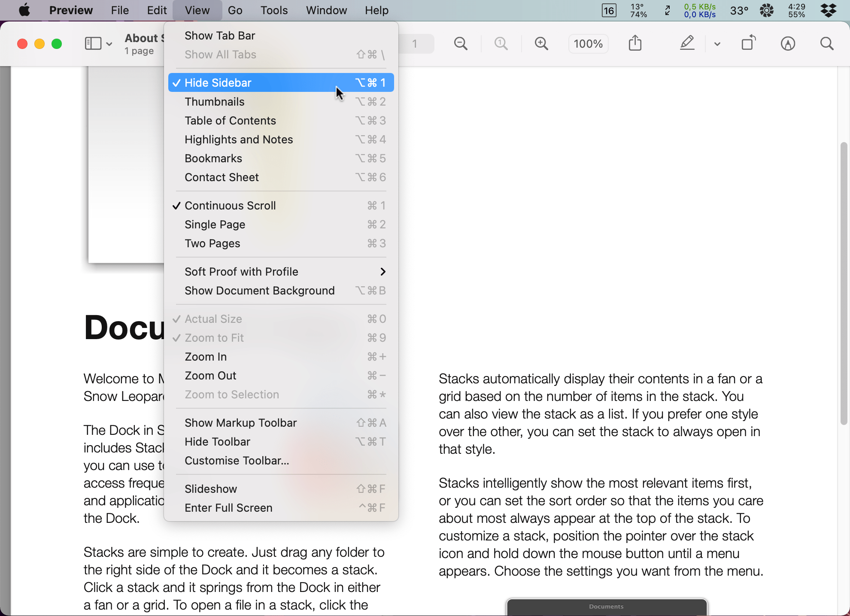Viewport: 850px width, 616px height.
Task: Open the Tools menu
Action: tap(274, 10)
